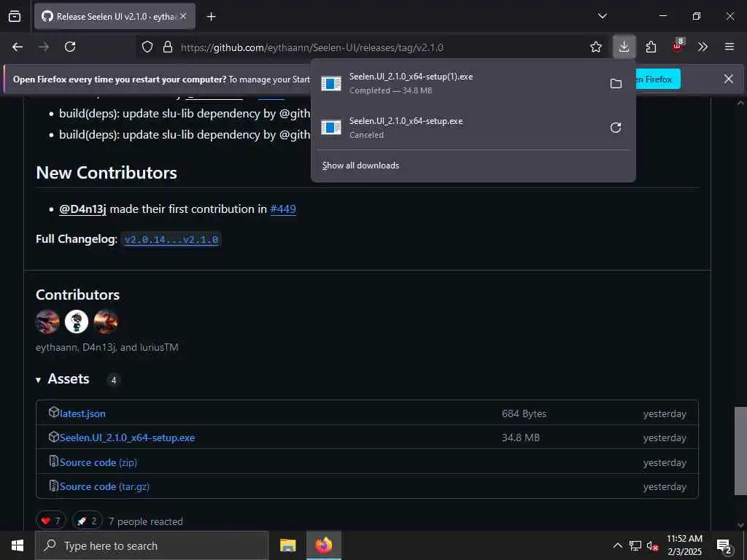Go back to previous page
Image resolution: width=747 pixels, height=560 pixels.
18,47
